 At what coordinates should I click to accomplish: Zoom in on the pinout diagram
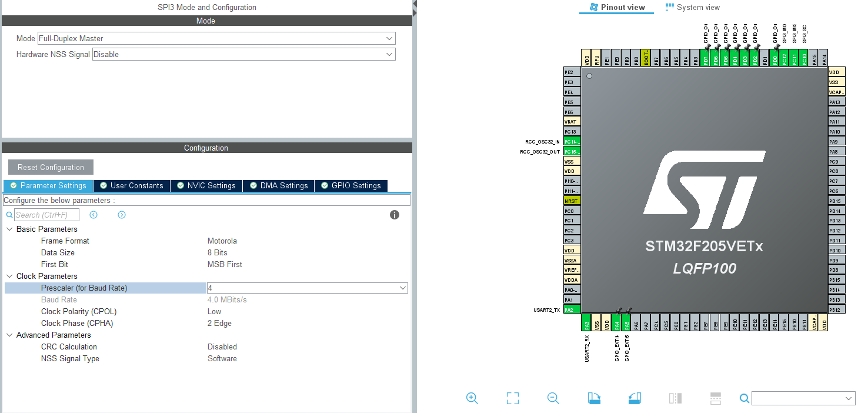coord(472,398)
